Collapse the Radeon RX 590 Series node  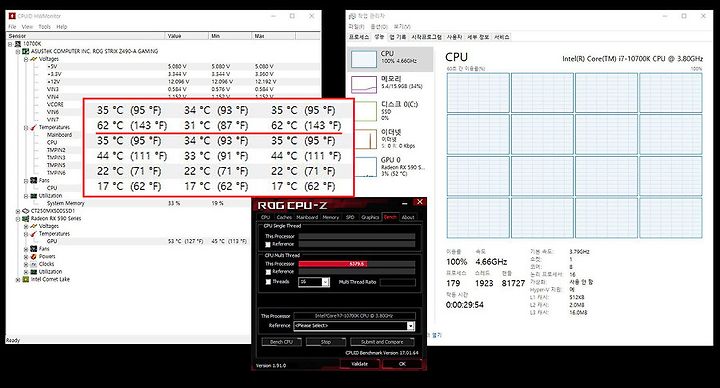point(18,219)
